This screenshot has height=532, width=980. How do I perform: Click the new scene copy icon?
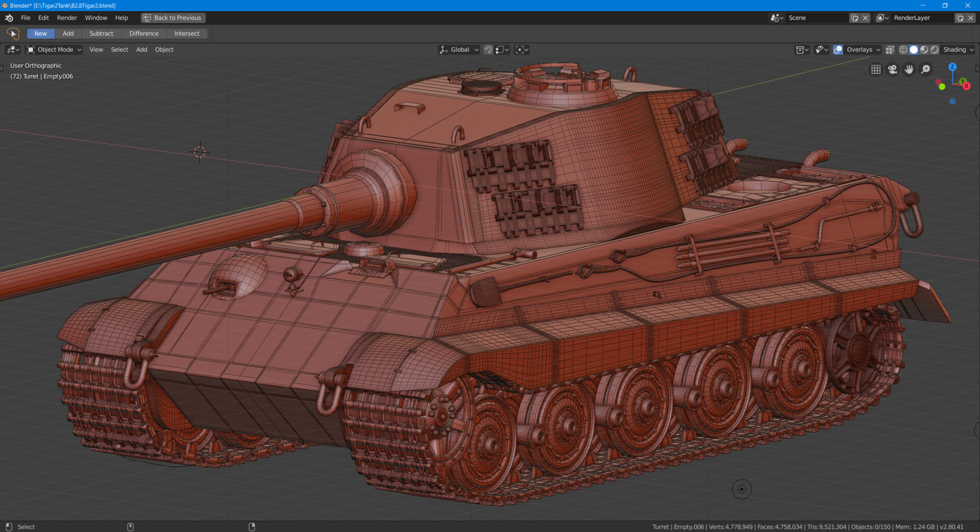(x=855, y=17)
